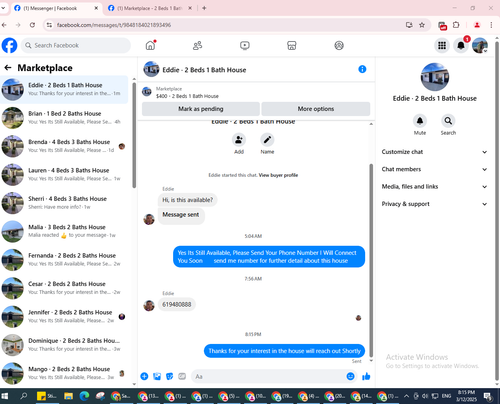Viewport: 500px width, 404px height.
Task: Expand Privacy & support section
Action: pos(434,204)
